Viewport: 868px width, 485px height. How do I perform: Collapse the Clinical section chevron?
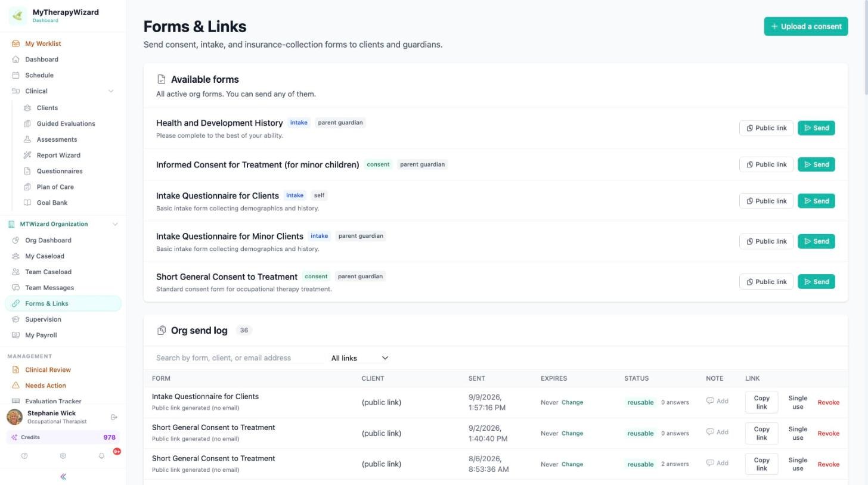[x=110, y=91]
